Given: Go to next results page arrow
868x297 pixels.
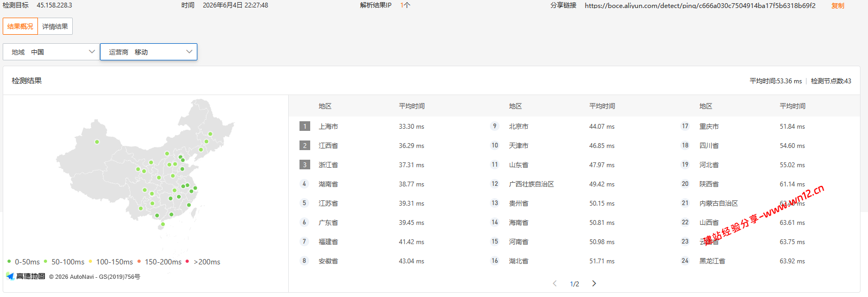Looking at the screenshot, I should click(x=594, y=284).
